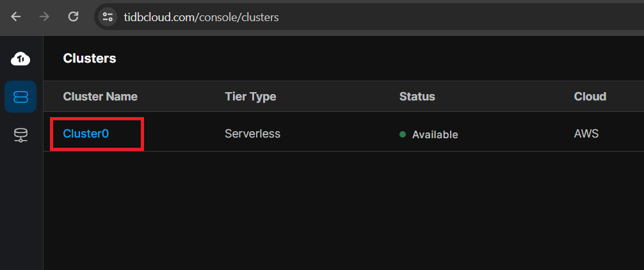Reload the TiDB Cloud page

[x=73, y=17]
